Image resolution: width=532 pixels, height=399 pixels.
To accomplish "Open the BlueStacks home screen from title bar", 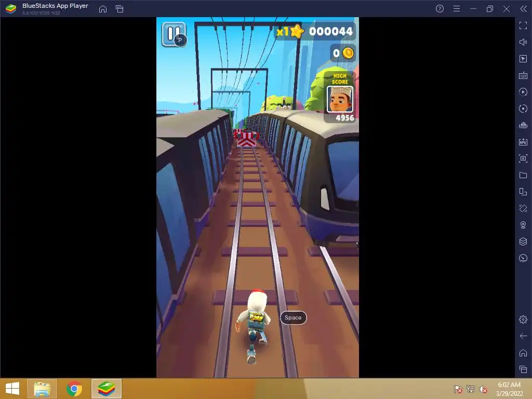I will 103,9.
